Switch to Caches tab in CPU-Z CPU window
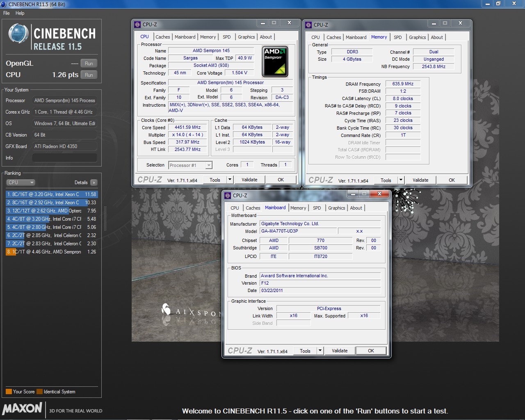 [163, 37]
